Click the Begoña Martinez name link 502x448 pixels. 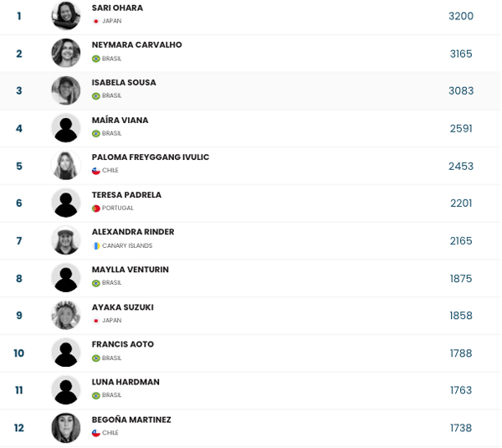[131, 420]
